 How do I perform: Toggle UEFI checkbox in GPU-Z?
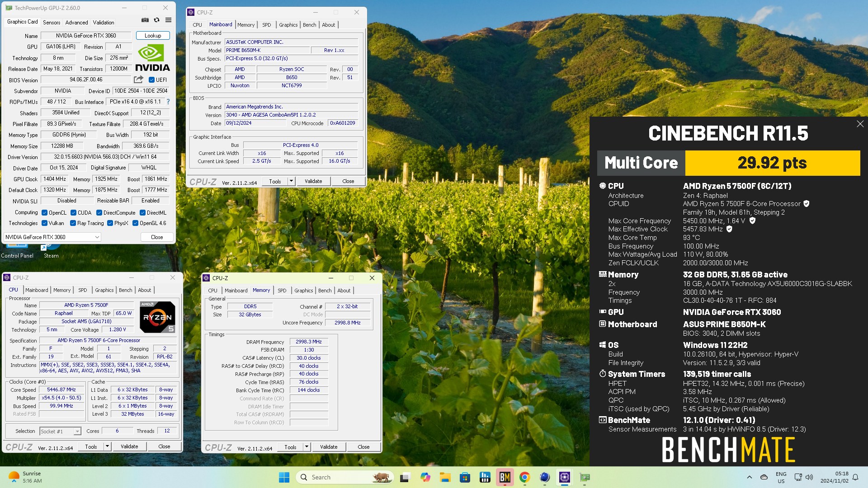(x=151, y=80)
